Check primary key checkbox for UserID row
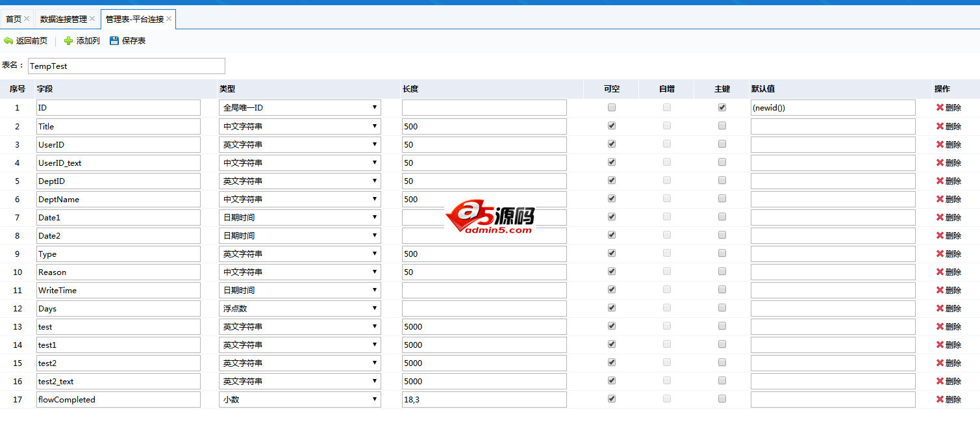Screen dimensions: 980x433 pos(722,144)
